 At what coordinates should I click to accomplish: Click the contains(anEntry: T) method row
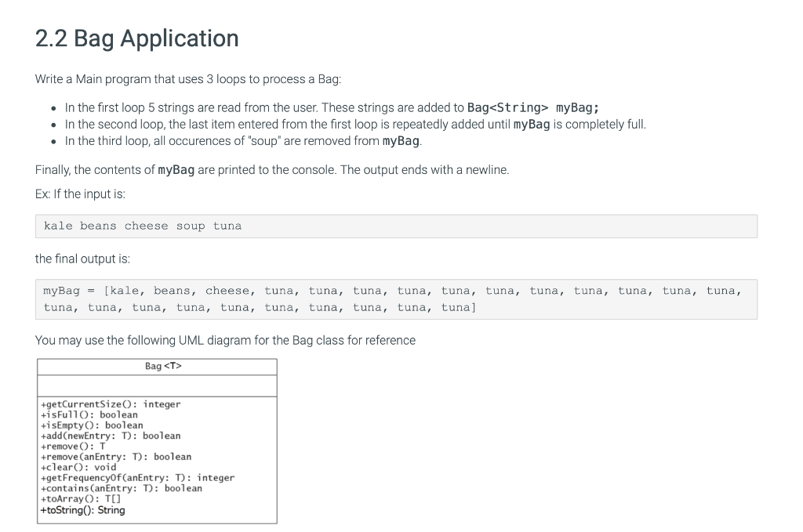[119, 487]
